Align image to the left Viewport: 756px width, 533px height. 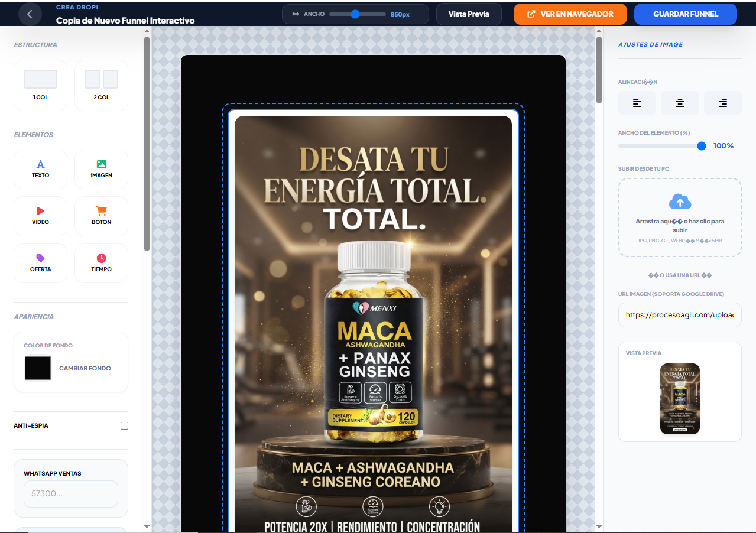click(x=637, y=103)
